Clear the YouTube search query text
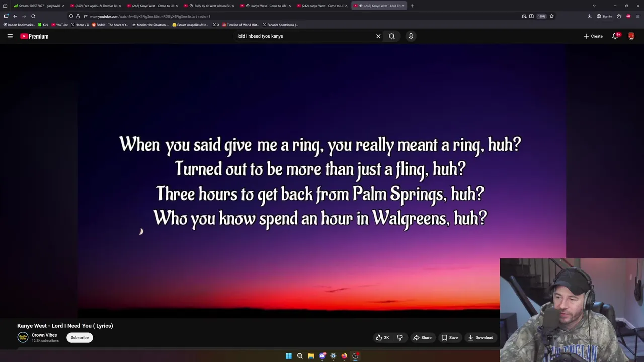The height and width of the screenshot is (362, 644). point(378,36)
